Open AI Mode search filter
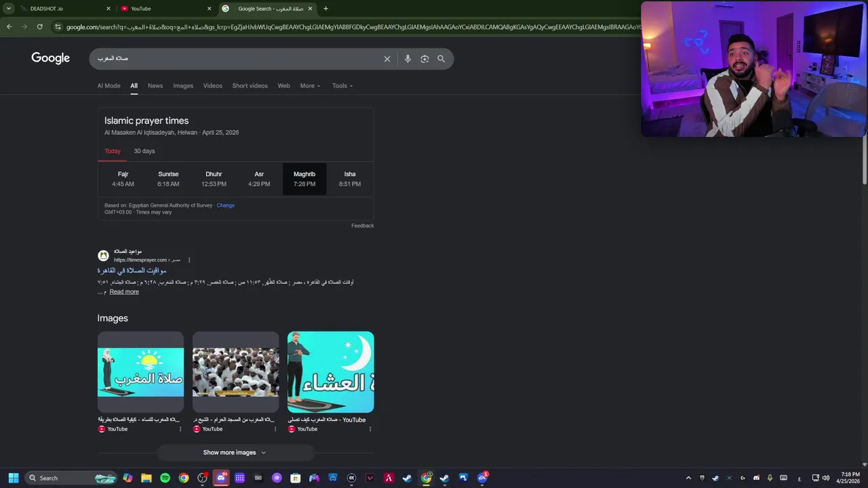The height and width of the screenshot is (488, 868). pos(108,86)
